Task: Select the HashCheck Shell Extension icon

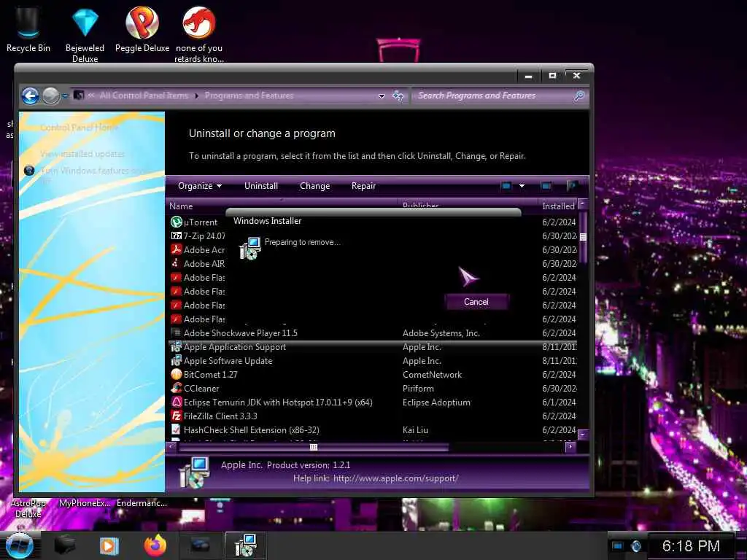Action: (x=177, y=429)
